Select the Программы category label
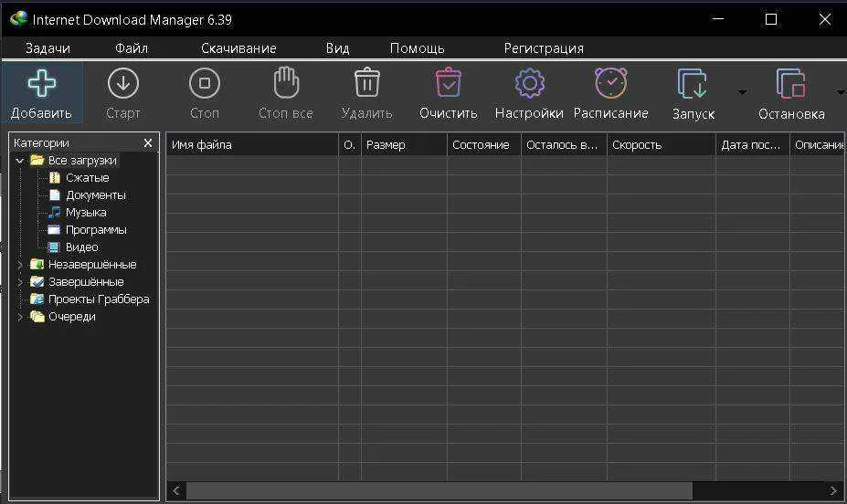The height and width of the screenshot is (504, 847). click(x=96, y=230)
